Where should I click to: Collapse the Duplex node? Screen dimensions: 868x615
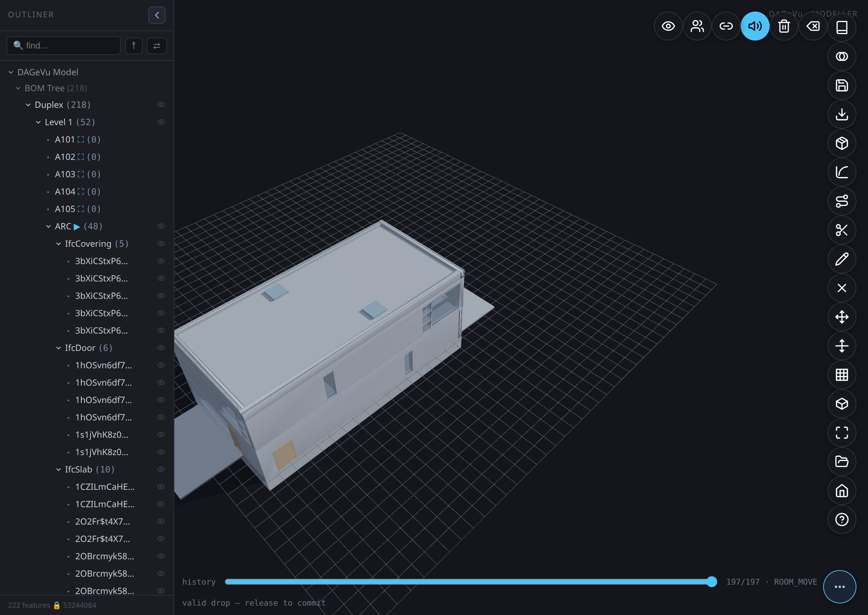click(28, 105)
